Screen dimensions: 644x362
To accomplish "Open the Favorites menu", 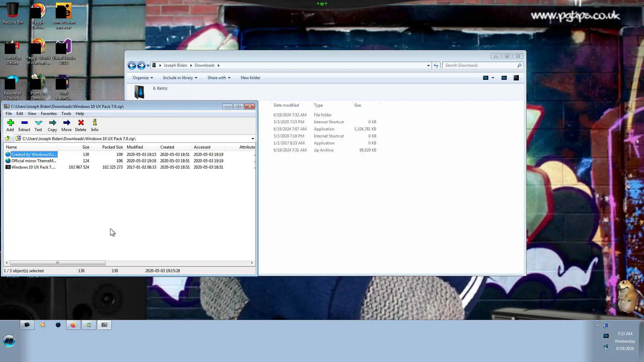I will 49,114.
